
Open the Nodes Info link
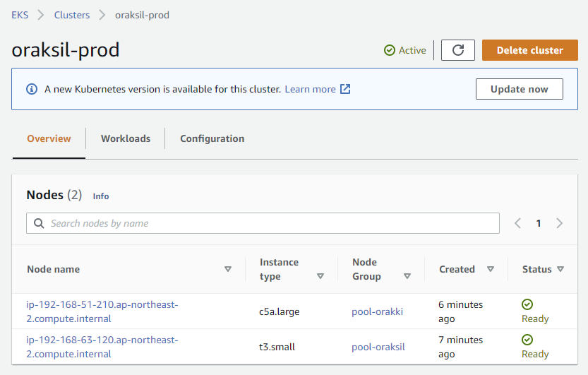pos(101,196)
